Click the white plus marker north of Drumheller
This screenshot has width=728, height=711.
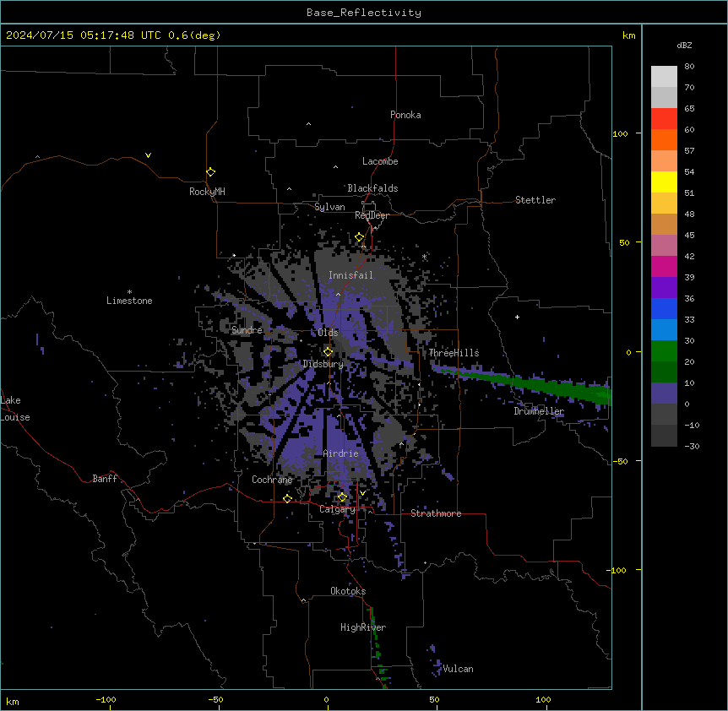tap(517, 317)
